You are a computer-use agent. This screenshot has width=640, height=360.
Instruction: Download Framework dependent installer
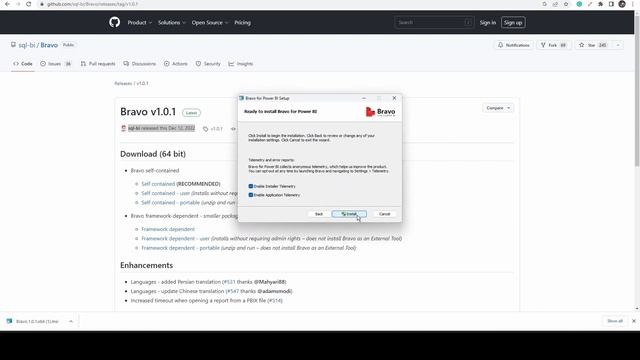pos(168,229)
